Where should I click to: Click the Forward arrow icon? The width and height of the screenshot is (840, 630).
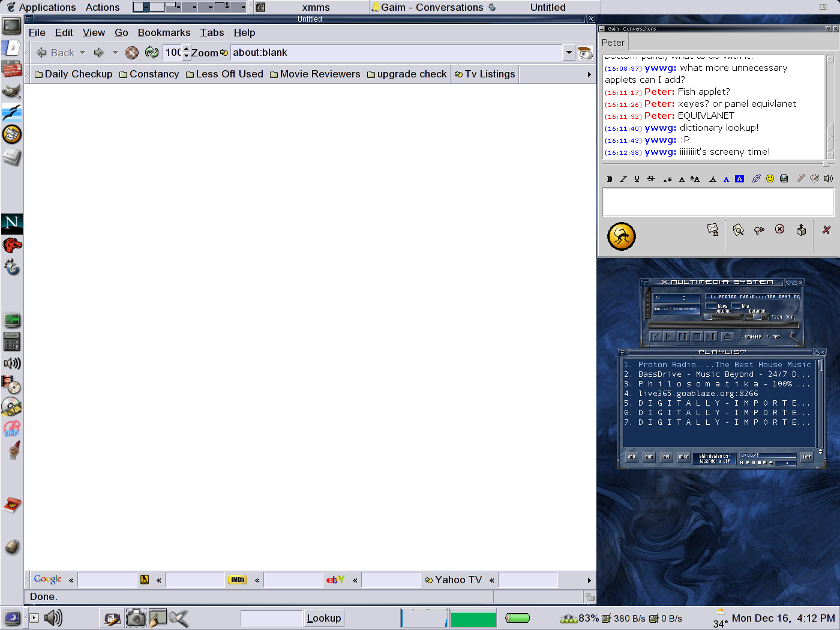pos(99,53)
